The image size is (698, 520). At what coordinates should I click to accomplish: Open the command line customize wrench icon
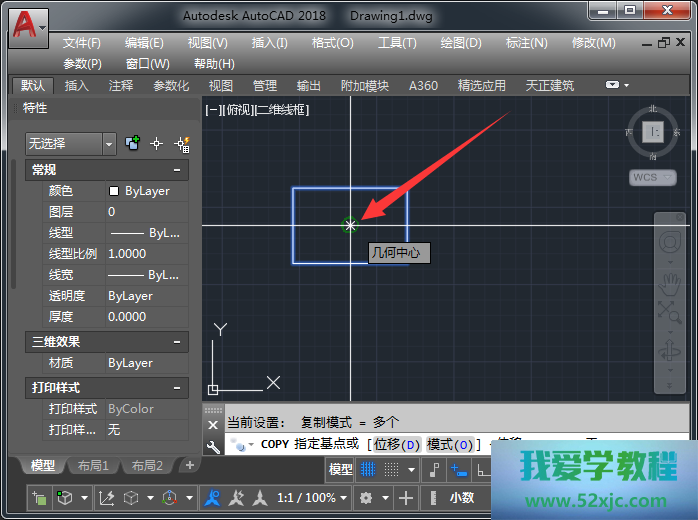click(x=212, y=445)
